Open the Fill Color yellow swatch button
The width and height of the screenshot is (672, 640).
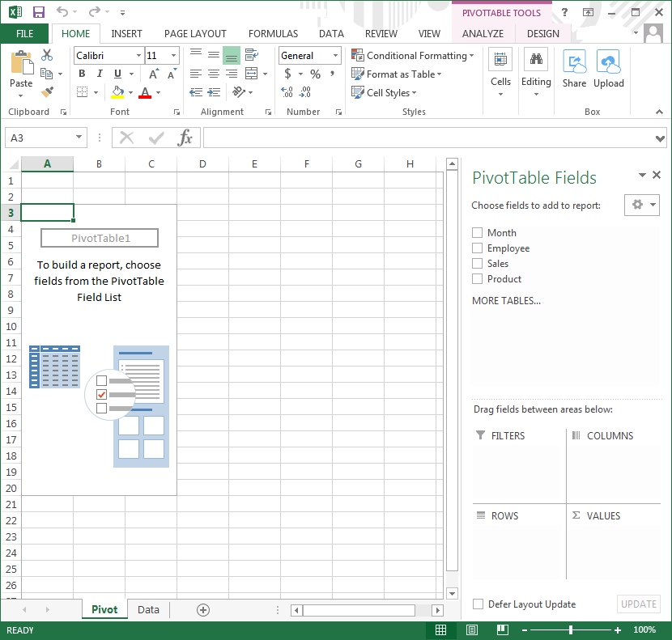point(118,92)
